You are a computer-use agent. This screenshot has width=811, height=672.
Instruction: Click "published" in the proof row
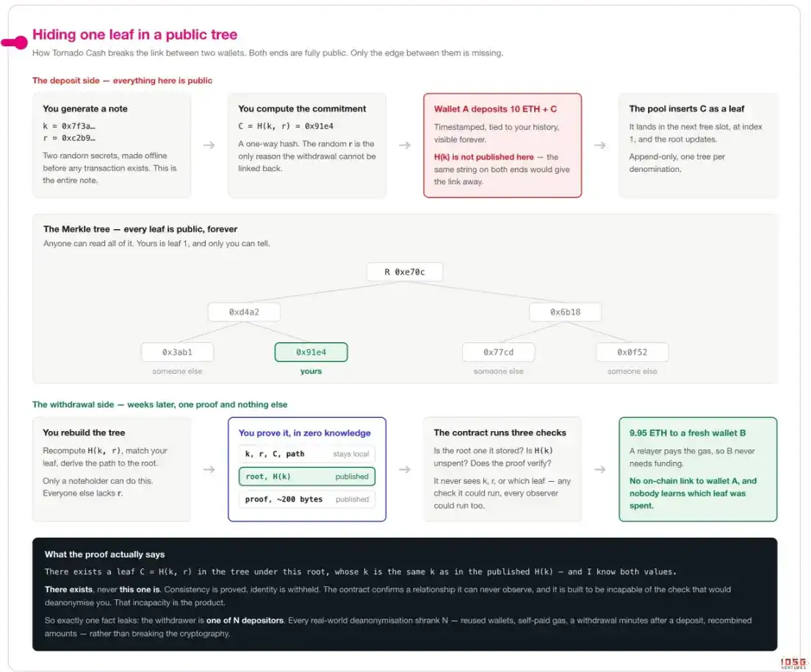(x=352, y=499)
